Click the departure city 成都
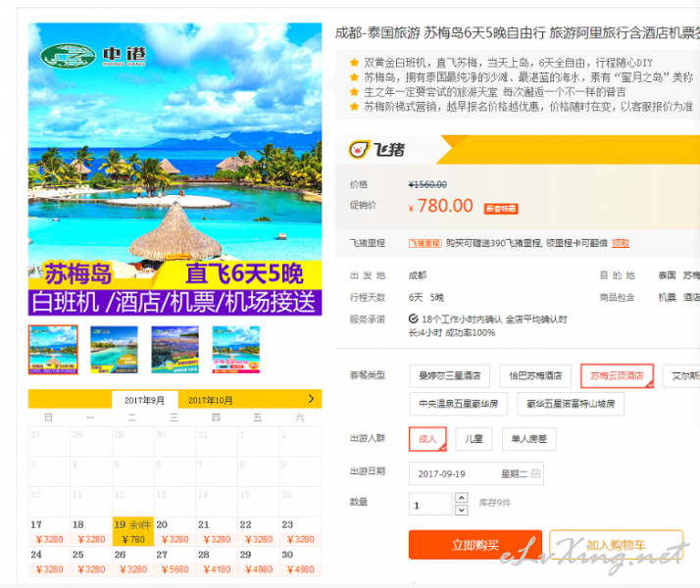The width and height of the screenshot is (700, 588). click(418, 275)
